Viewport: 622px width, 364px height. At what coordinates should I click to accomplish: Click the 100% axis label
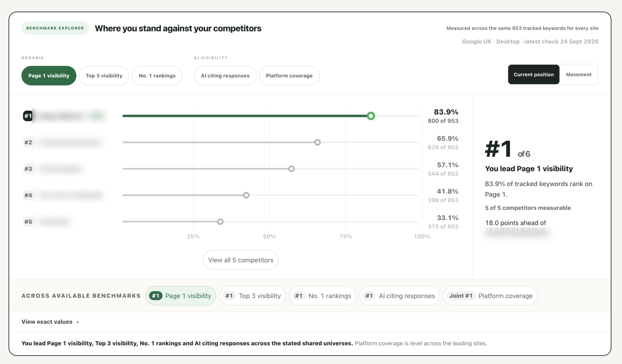[x=422, y=236]
